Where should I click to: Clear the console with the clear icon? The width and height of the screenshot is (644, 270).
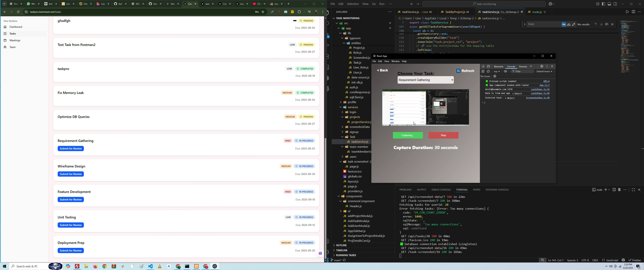coord(488,71)
